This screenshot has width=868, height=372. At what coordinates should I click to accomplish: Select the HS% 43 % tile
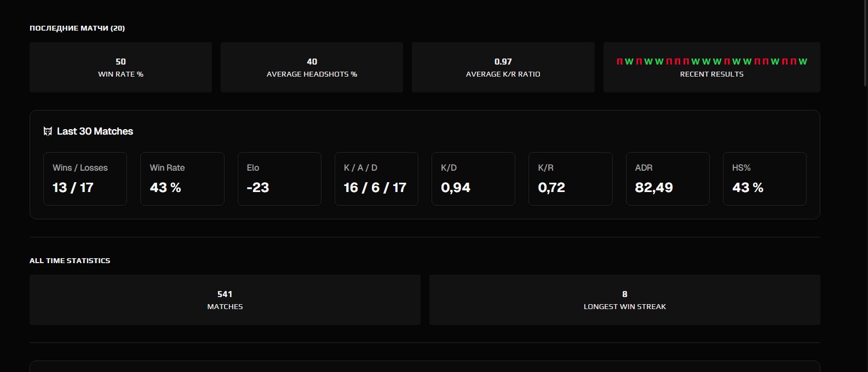tap(764, 179)
